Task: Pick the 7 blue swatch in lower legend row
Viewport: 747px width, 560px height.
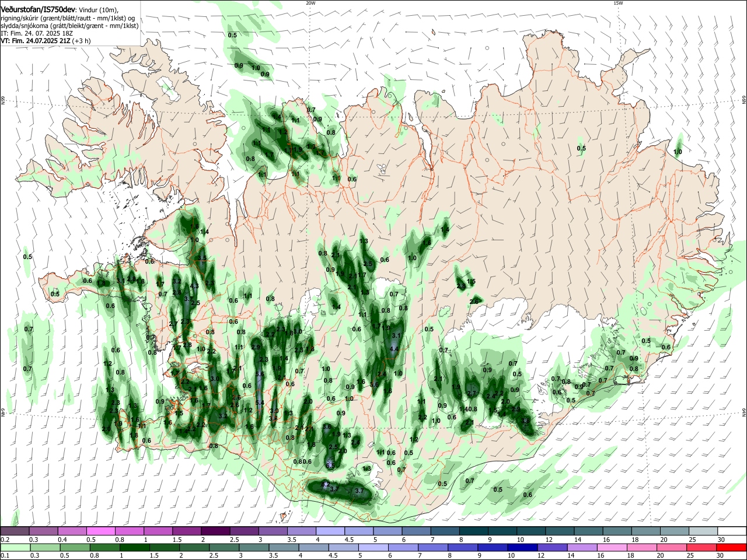Action: 432,547
